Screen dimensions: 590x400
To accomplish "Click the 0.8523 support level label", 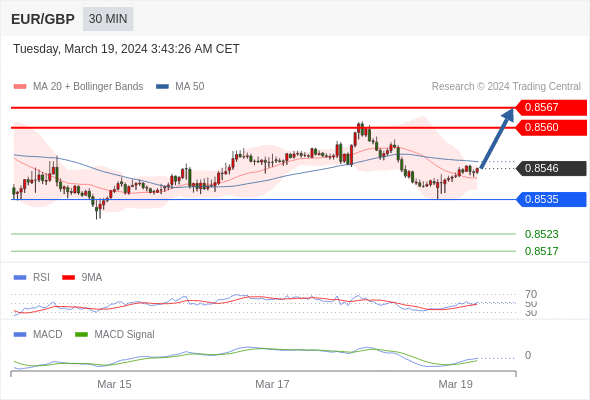I will pyautogui.click(x=541, y=234).
